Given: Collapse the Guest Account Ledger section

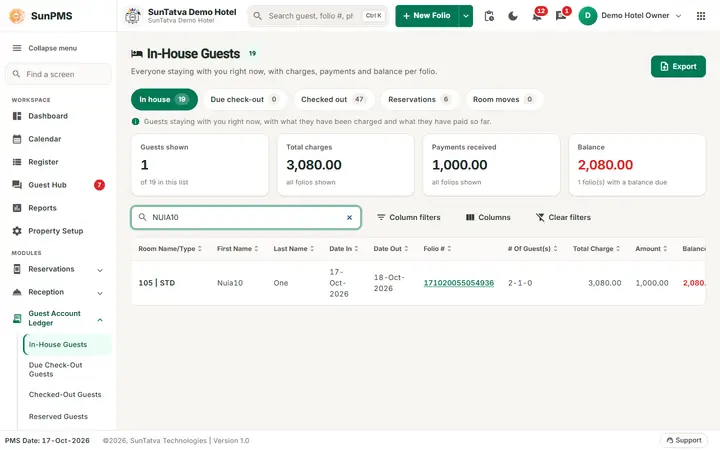Looking at the screenshot, I should click(58, 318).
